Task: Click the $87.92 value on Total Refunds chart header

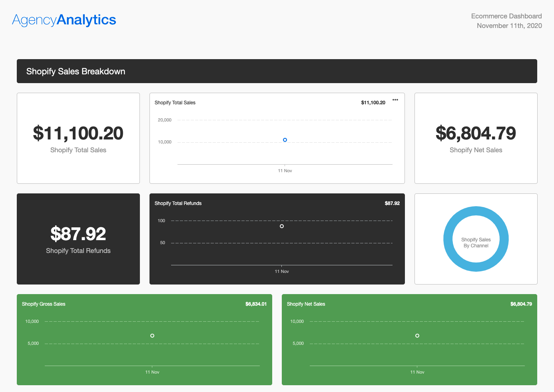Action: click(x=392, y=203)
